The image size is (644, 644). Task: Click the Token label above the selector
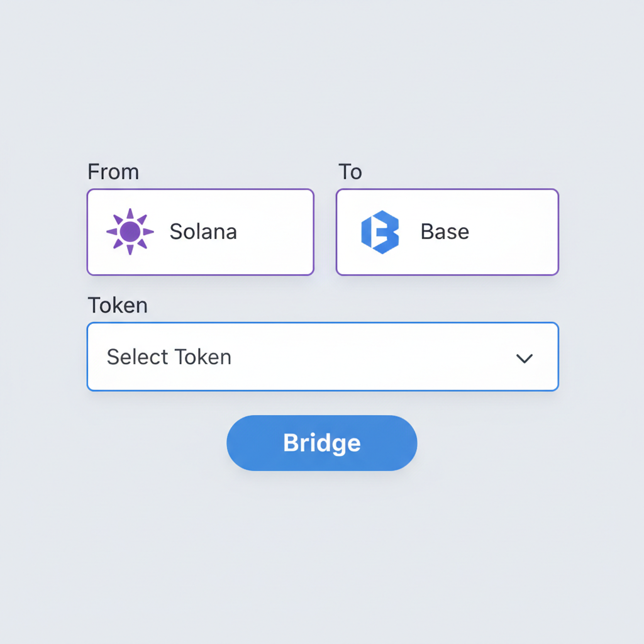(x=118, y=305)
